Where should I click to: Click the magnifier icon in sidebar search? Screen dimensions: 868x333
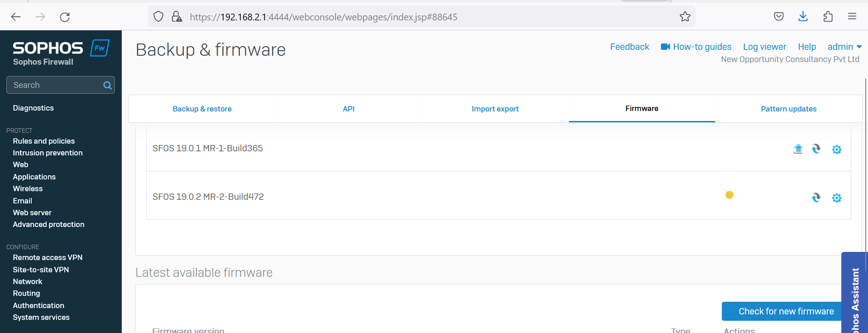107,85
